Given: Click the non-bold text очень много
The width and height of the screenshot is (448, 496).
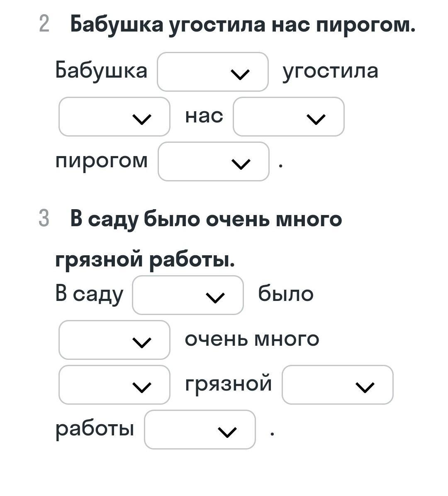Looking at the screenshot, I should [x=252, y=340].
